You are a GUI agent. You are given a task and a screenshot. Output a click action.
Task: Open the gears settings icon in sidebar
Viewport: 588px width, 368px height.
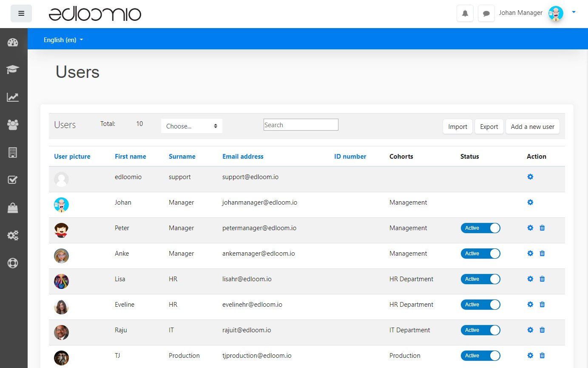point(13,235)
